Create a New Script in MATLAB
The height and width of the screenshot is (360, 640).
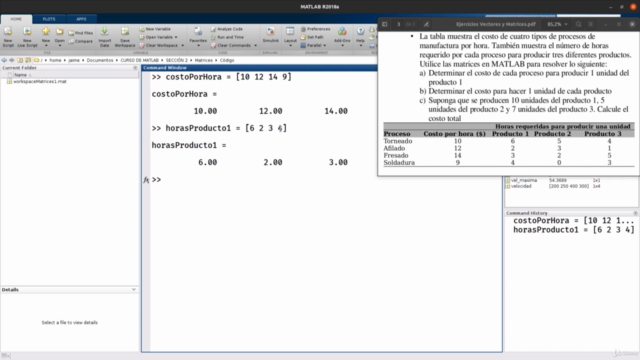(x=8, y=37)
